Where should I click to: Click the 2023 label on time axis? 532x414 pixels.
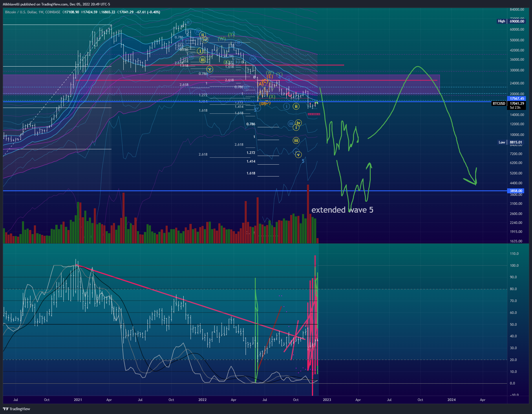(x=327, y=400)
